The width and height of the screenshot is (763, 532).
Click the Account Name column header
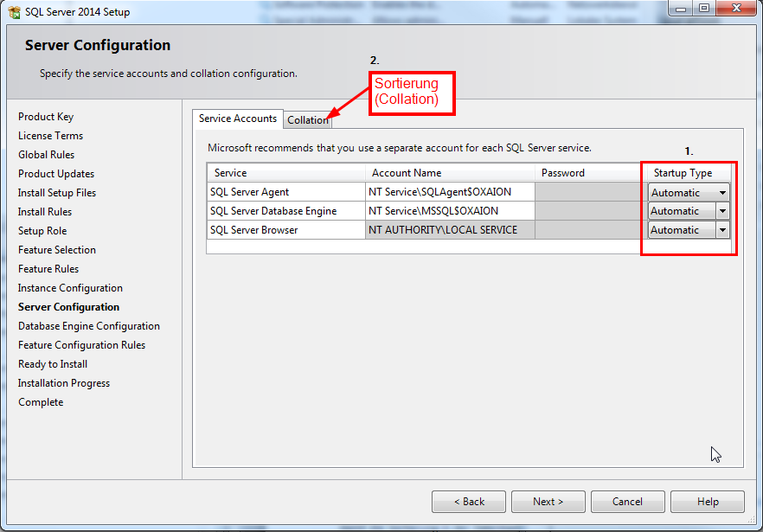450,173
